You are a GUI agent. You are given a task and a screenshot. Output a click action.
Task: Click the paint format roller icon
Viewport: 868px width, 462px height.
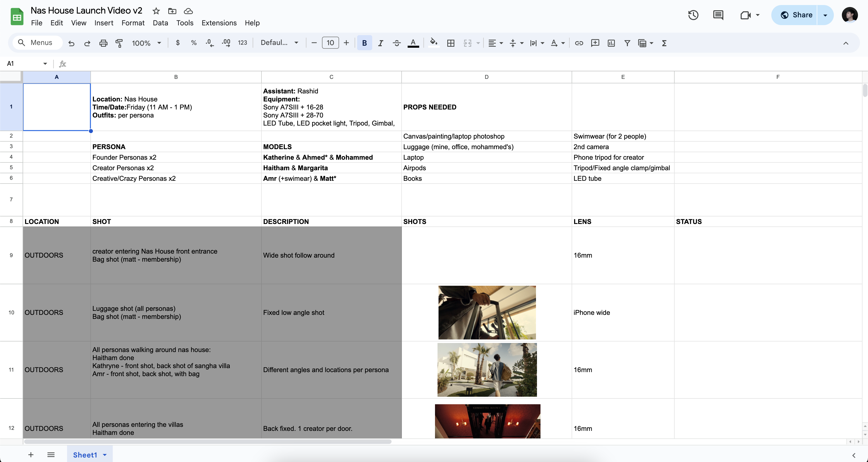(x=119, y=43)
